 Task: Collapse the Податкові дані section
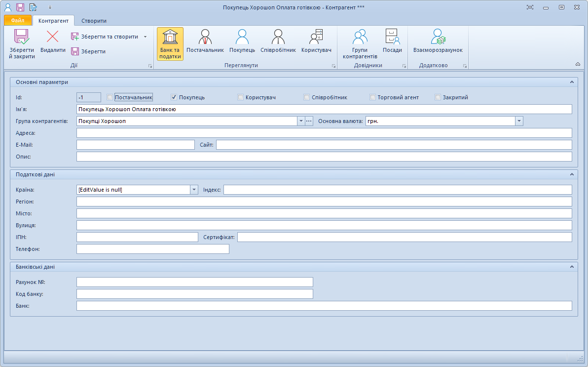[572, 174]
